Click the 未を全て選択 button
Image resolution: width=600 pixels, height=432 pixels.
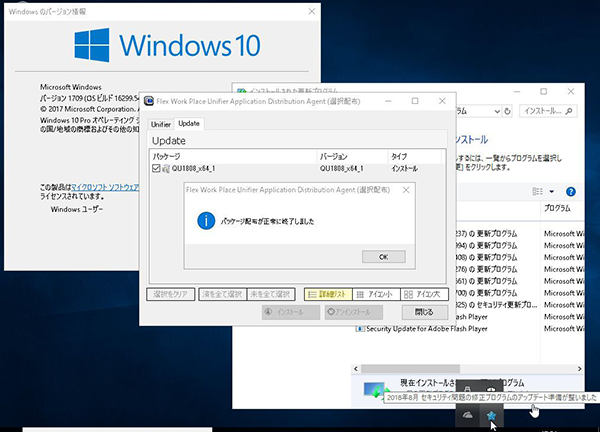point(271,294)
